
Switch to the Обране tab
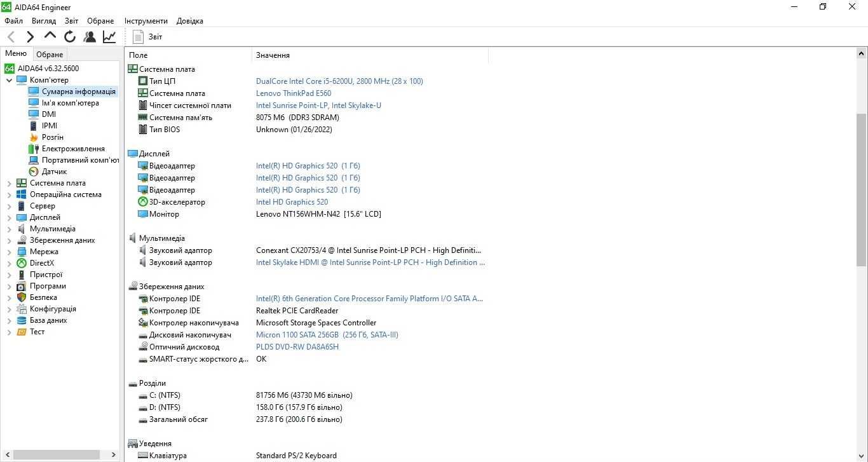50,55
